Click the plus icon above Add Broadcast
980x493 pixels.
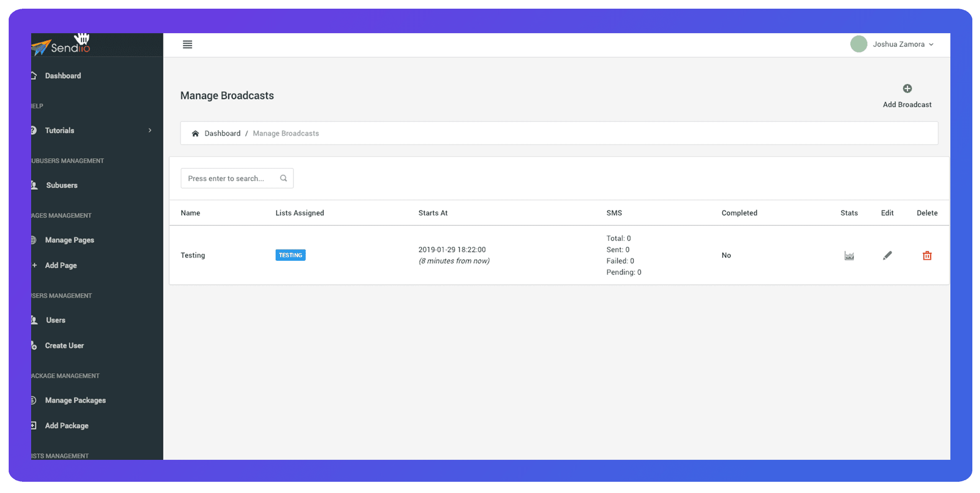click(907, 89)
